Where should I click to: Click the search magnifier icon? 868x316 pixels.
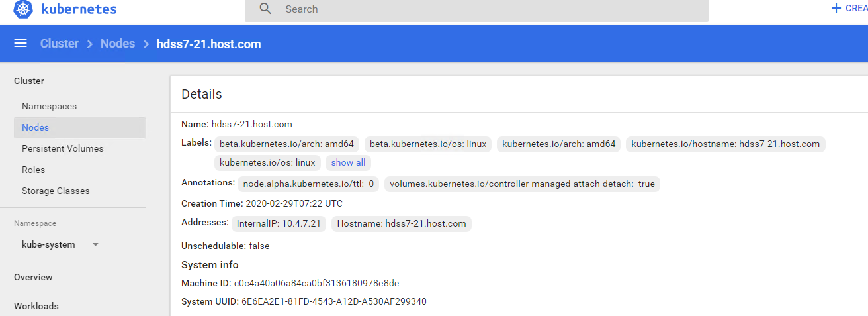coord(265,9)
